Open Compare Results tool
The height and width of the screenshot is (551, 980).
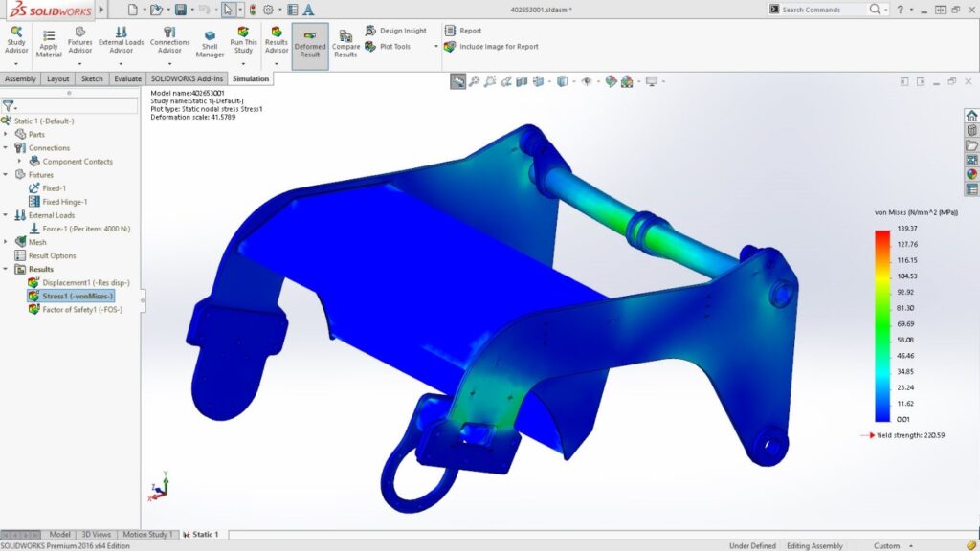pos(345,36)
